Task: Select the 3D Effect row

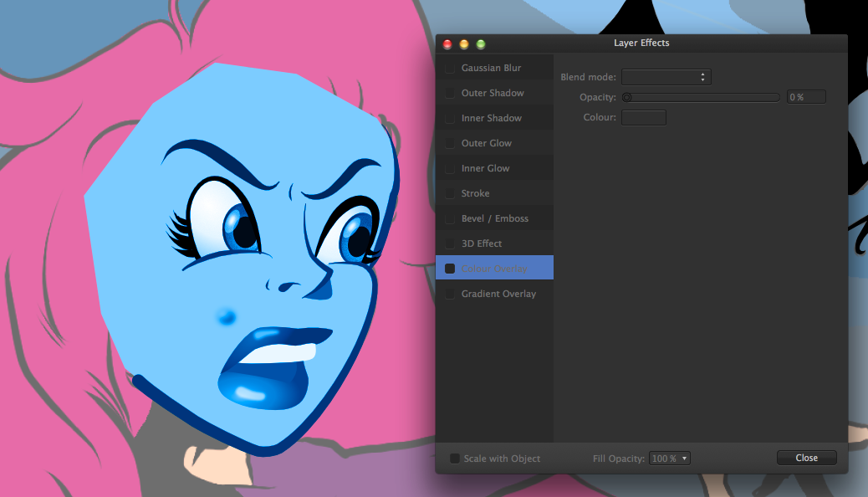Action: point(494,243)
